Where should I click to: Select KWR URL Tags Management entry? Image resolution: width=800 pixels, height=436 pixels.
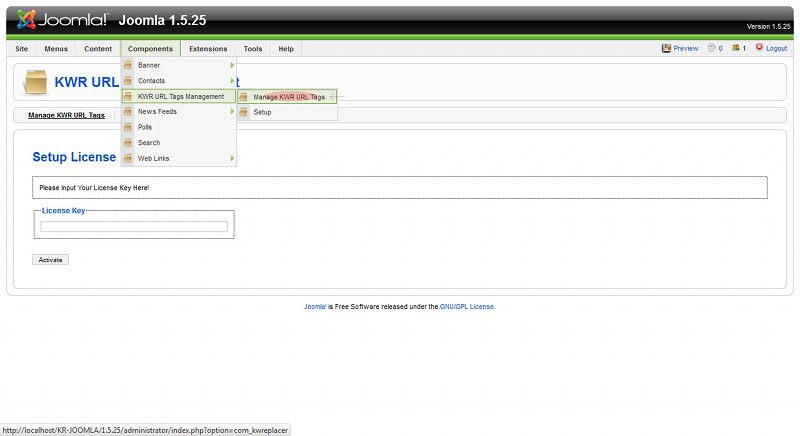(179, 96)
